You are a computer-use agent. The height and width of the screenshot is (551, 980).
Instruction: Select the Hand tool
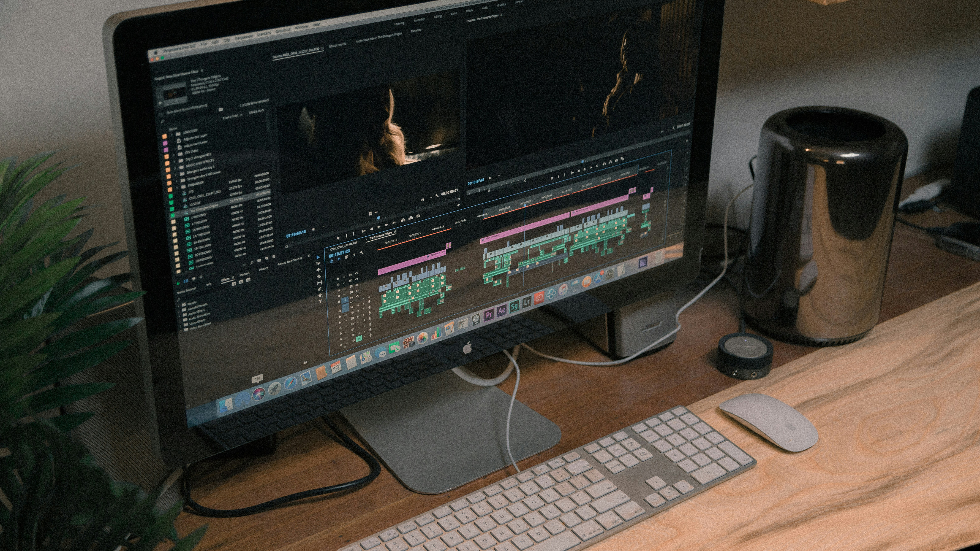(320, 295)
